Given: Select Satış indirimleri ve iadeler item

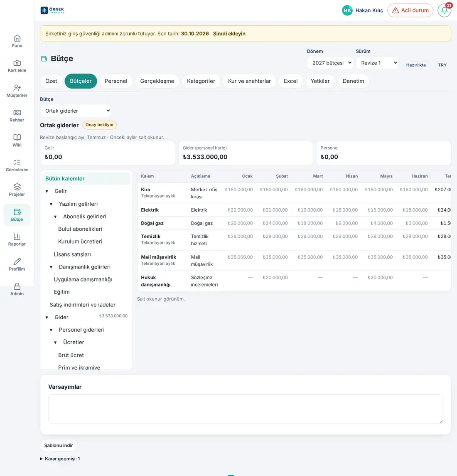Looking at the screenshot, I should (83, 305).
